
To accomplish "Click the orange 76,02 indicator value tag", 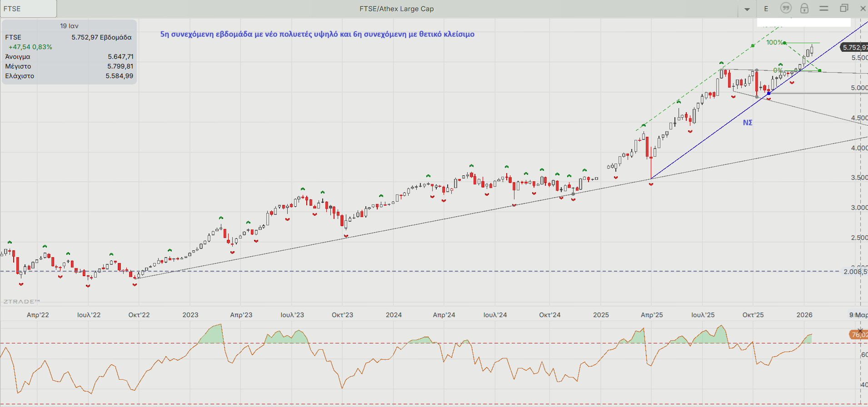I will click(858, 335).
